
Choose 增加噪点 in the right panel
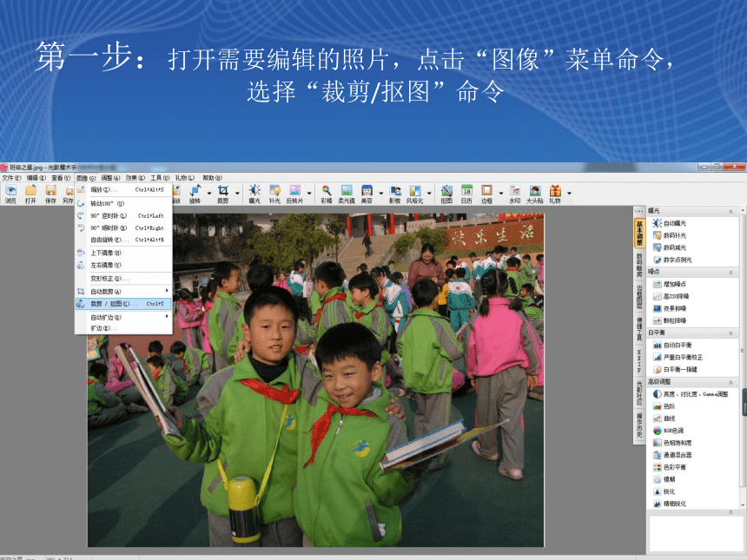pos(670,284)
